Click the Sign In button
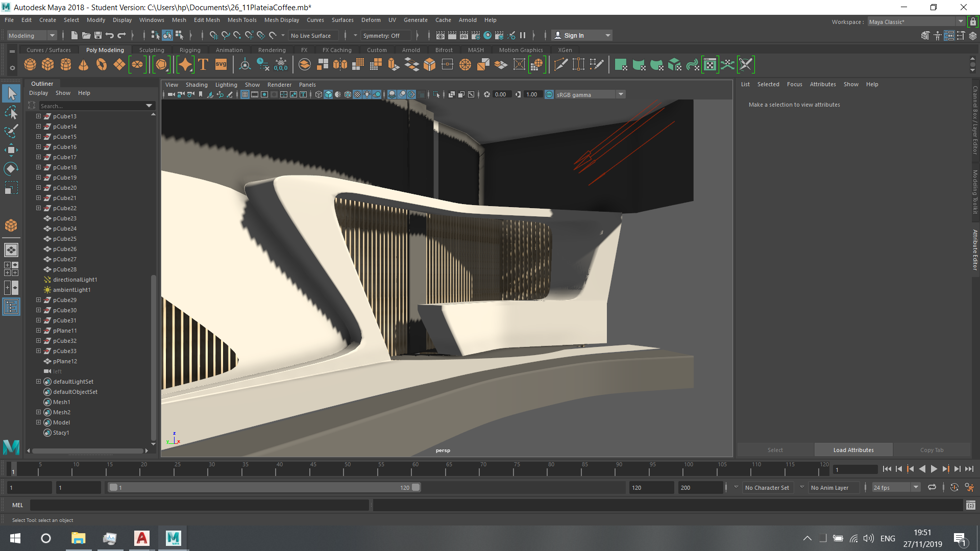 coord(574,36)
